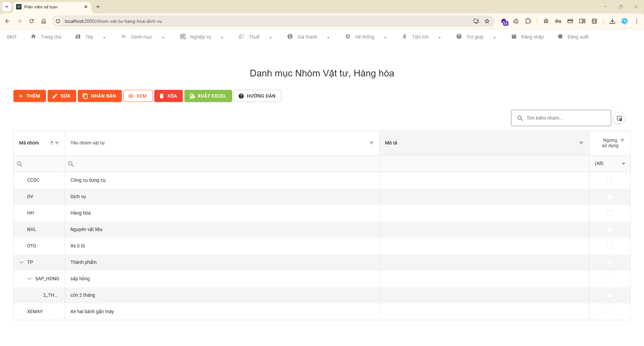This screenshot has width=644, height=346.
Task: Toggle Ngừng sử dụng checkbox for HH row
Action: 610,213
